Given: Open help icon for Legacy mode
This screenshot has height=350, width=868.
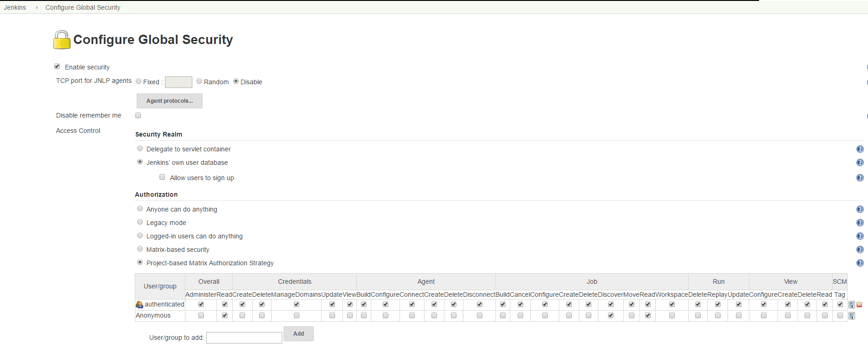Looking at the screenshot, I should tap(860, 223).
